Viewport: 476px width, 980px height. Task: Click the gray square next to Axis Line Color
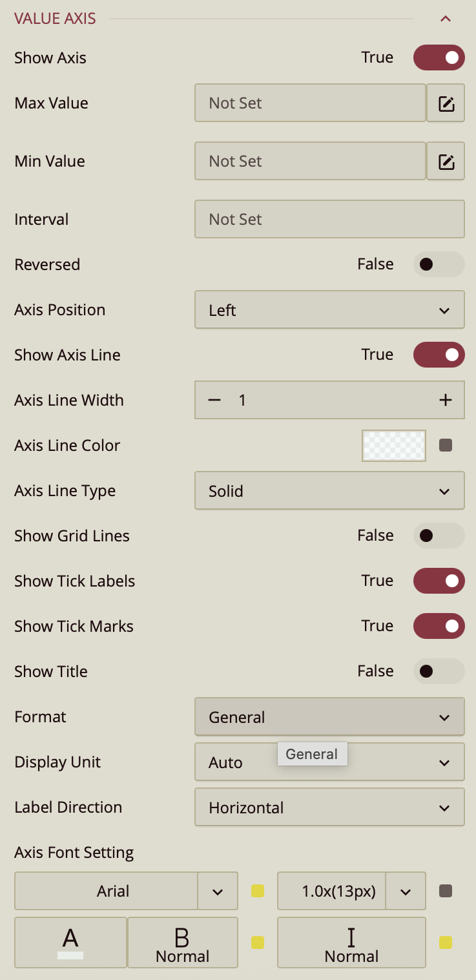446,445
